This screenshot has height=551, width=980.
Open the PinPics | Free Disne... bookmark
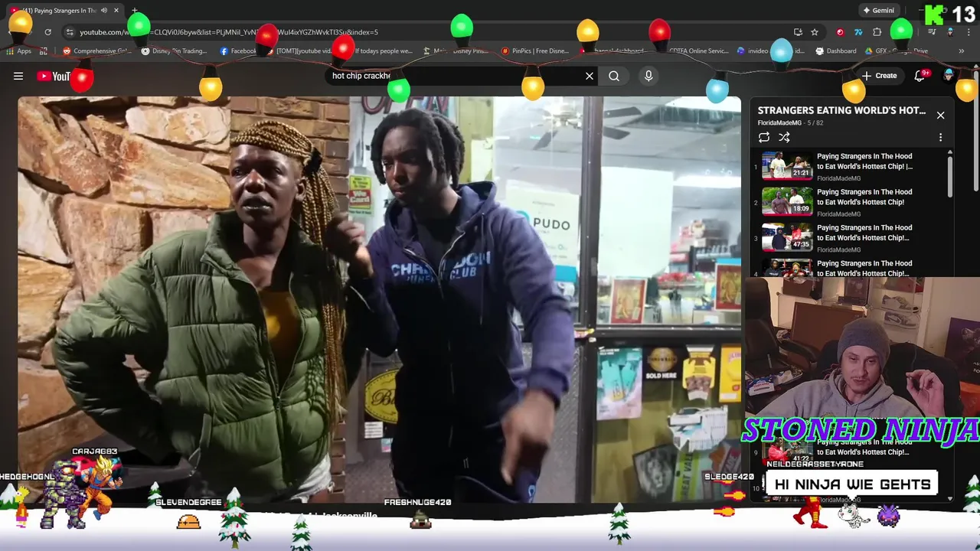point(534,51)
